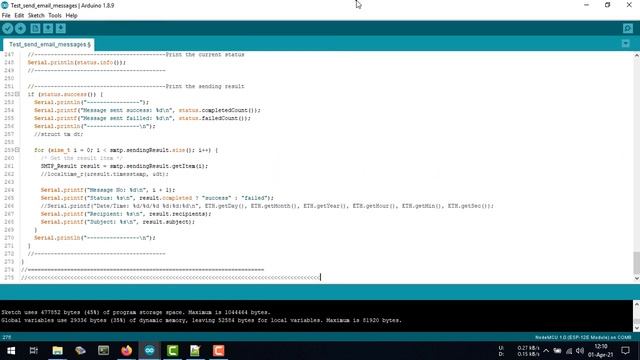Click the 'Message No:' printf line
Image resolution: width=640 pixels, height=360 pixels.
click(x=108, y=190)
